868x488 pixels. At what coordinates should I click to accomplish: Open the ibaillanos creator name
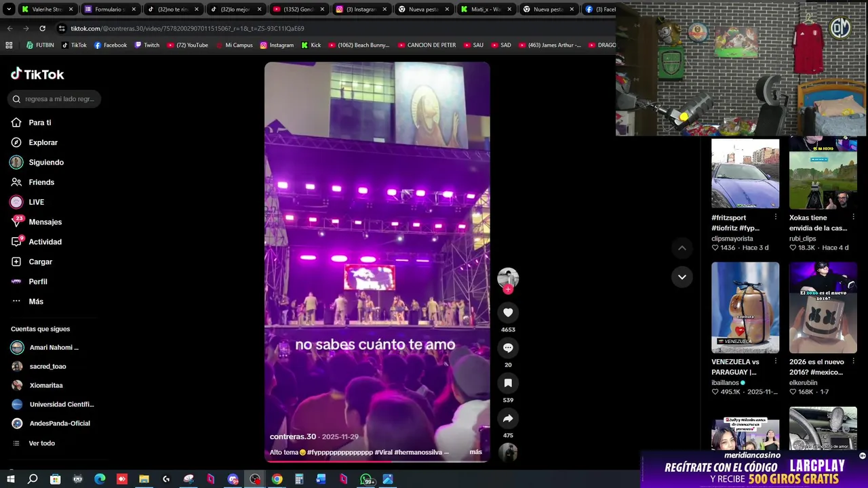(x=725, y=382)
